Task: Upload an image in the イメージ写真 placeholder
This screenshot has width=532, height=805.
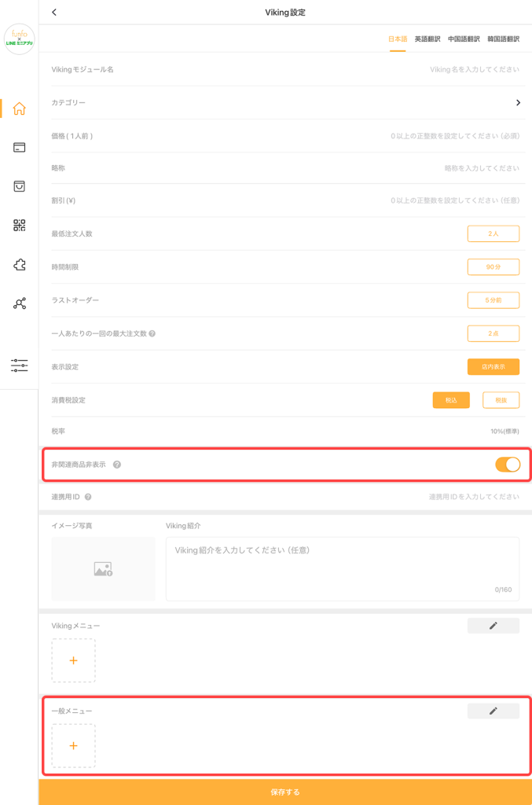Action: coord(103,569)
